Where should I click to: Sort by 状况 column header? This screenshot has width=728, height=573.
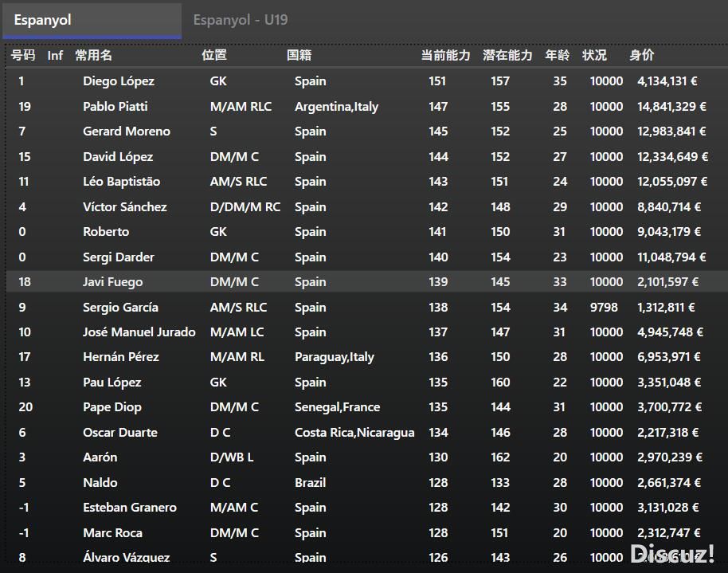coord(594,55)
